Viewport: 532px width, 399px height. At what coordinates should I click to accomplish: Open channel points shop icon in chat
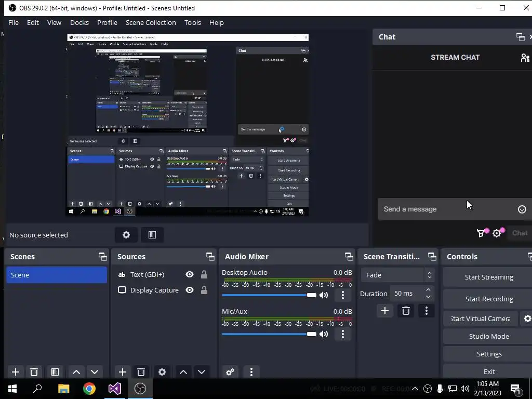click(x=481, y=233)
